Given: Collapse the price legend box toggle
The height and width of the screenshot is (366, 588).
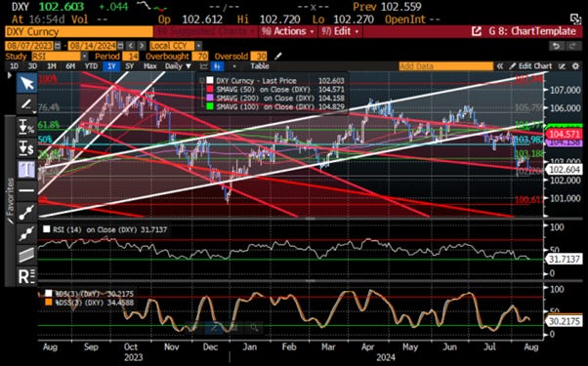Looking at the screenshot, I should [x=202, y=81].
